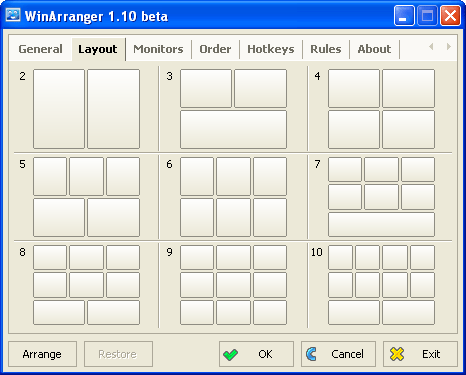This screenshot has width=466, height=375.
Task: Select the center pane of layout 9
Action: coord(233,285)
